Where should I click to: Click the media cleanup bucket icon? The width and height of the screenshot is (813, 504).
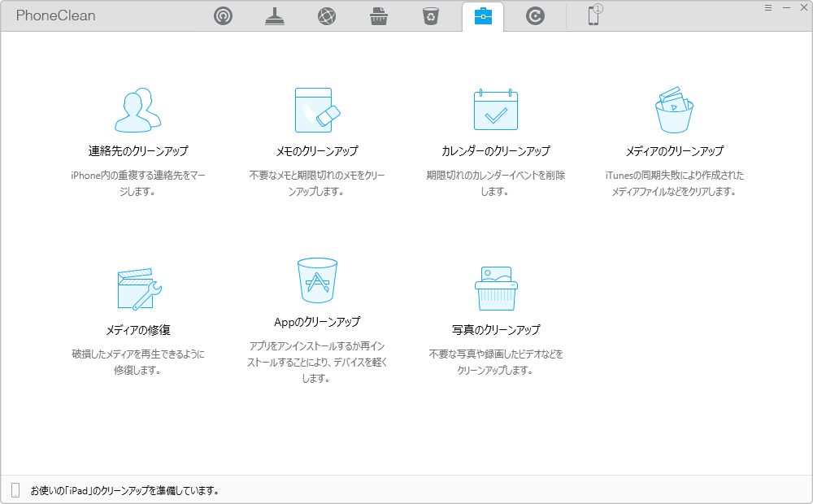tap(674, 110)
